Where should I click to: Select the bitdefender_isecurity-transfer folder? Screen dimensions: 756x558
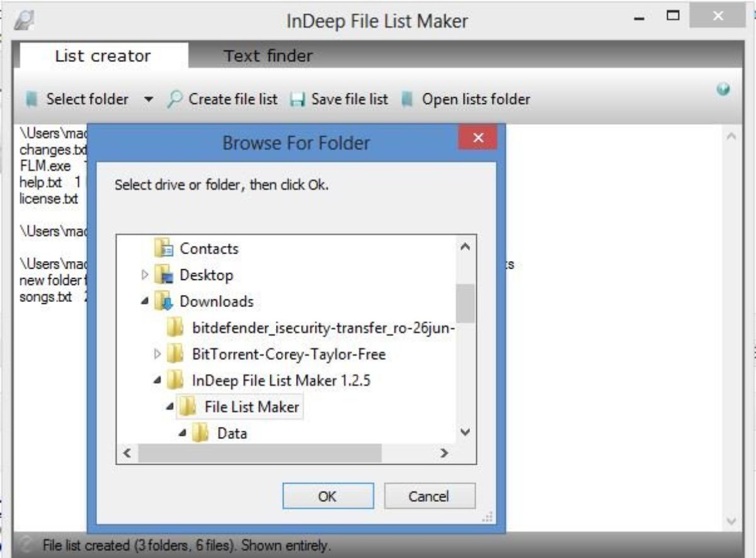[323, 328]
